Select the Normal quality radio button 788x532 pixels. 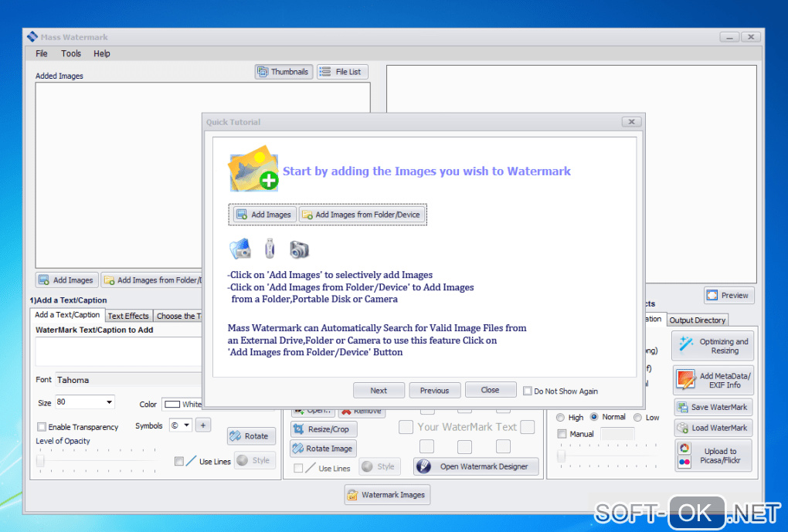594,417
